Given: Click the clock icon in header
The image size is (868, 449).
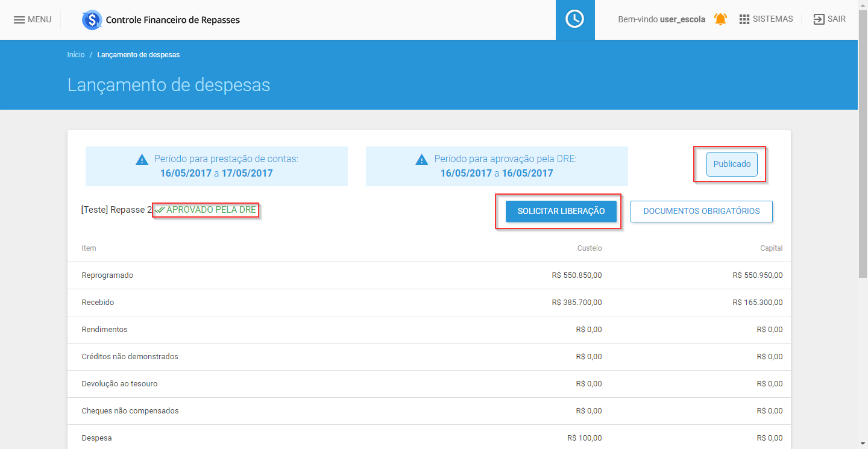Looking at the screenshot, I should [574, 19].
